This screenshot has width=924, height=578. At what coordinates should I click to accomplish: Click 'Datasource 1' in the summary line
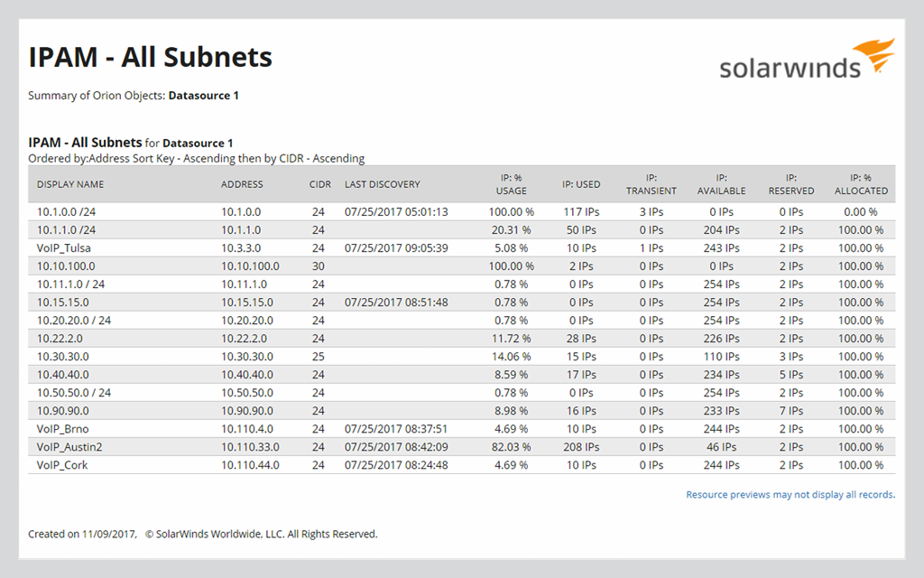(x=203, y=96)
